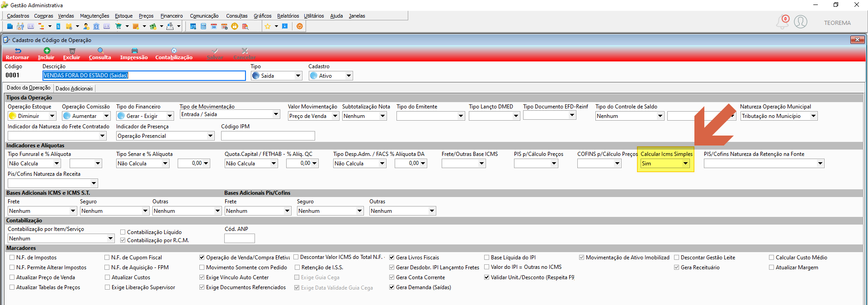
Task: Open the Financeiro menu
Action: (x=172, y=16)
